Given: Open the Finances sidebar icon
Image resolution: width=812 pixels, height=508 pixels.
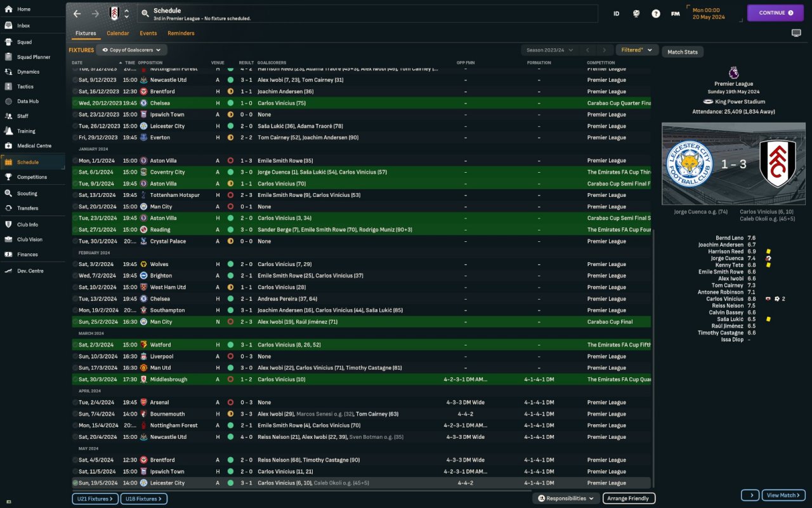Looking at the screenshot, I should click(x=8, y=255).
